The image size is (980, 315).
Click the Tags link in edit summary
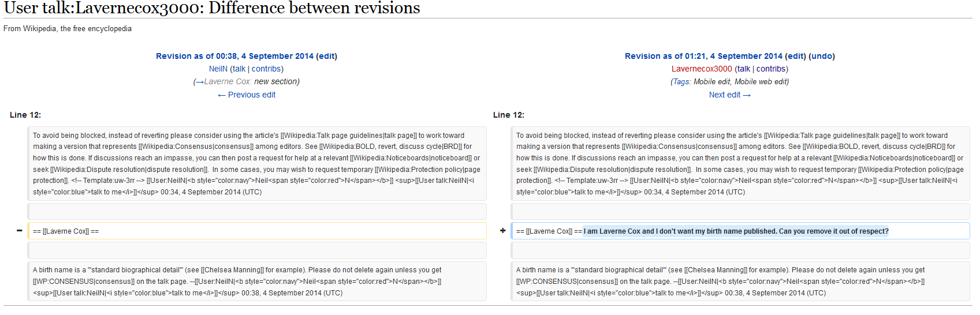(x=681, y=81)
